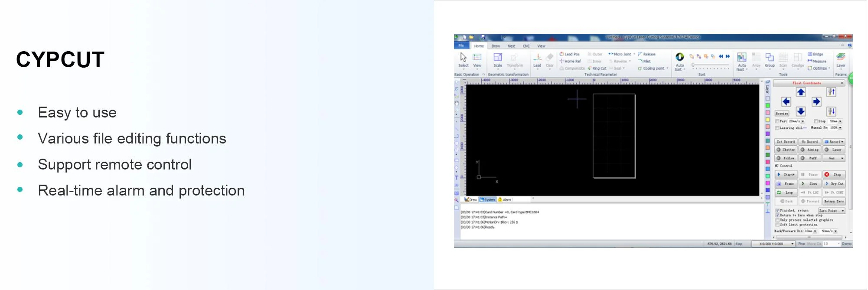This screenshot has height=290, width=868.
Task: Open the Zero Point dropdown
Action: click(832, 211)
